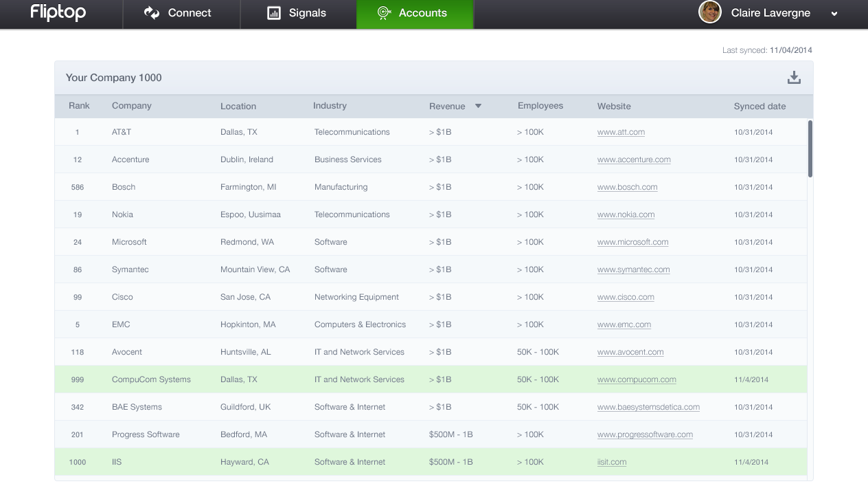Open www.accenture.com link
Image resolution: width=868 pixels, height=486 pixels.
click(634, 159)
